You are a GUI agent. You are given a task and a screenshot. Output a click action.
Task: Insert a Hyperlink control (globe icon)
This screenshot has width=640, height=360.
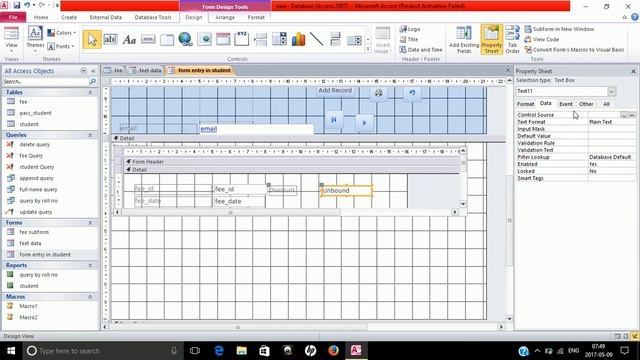click(185, 39)
